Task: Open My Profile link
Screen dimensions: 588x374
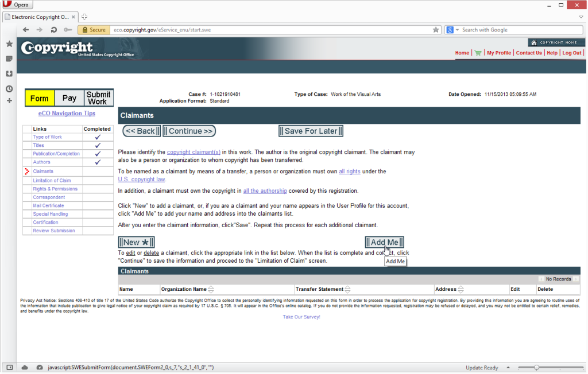Action: 499,53
